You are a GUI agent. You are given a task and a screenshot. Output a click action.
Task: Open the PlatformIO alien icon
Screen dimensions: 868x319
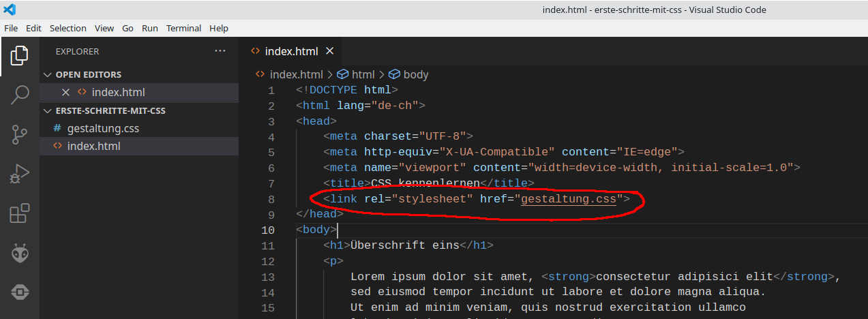coord(20,254)
